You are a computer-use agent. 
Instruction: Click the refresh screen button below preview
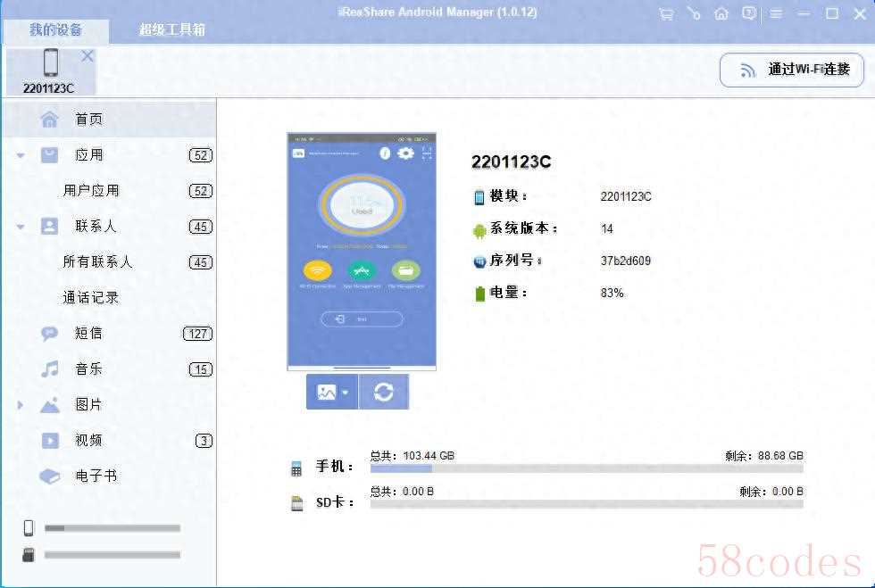tap(384, 393)
